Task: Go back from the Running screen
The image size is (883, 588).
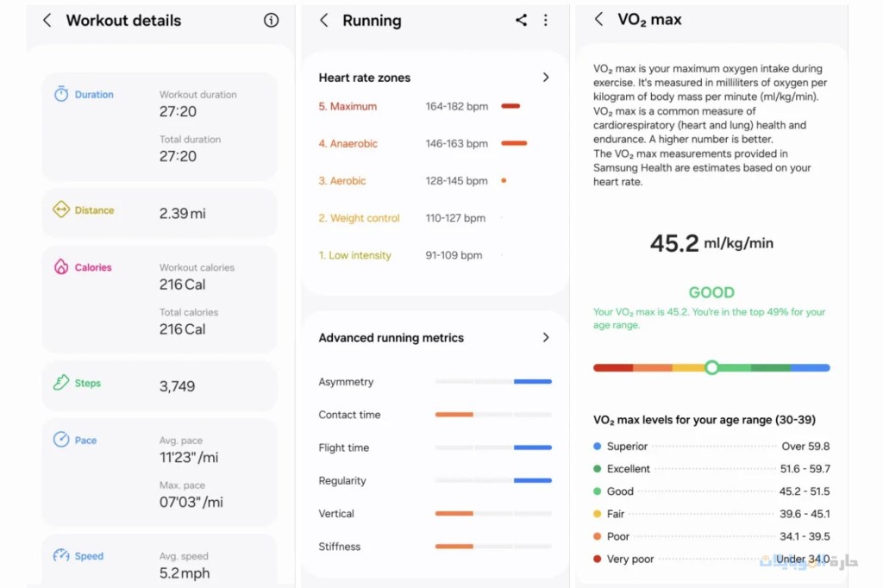Action: click(x=324, y=21)
